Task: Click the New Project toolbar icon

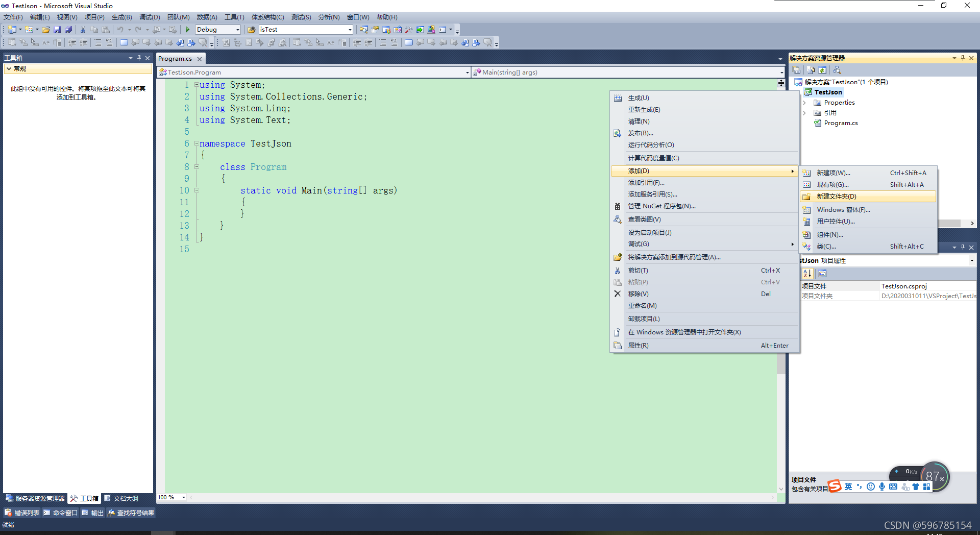Action: click(12, 30)
